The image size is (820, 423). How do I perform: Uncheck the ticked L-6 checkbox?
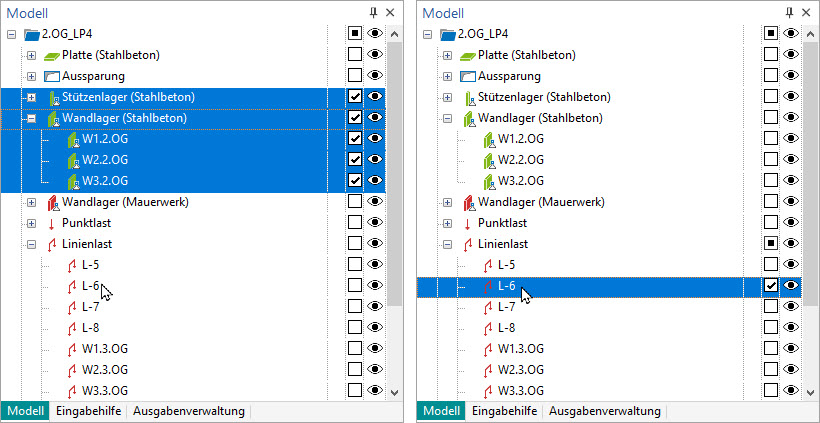coord(771,286)
